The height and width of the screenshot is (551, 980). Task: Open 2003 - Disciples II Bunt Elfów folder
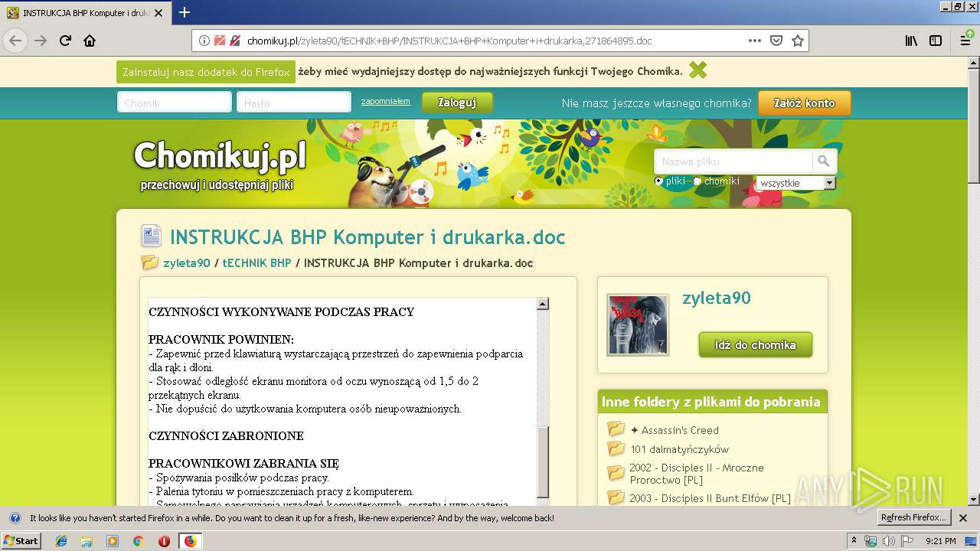click(x=710, y=498)
